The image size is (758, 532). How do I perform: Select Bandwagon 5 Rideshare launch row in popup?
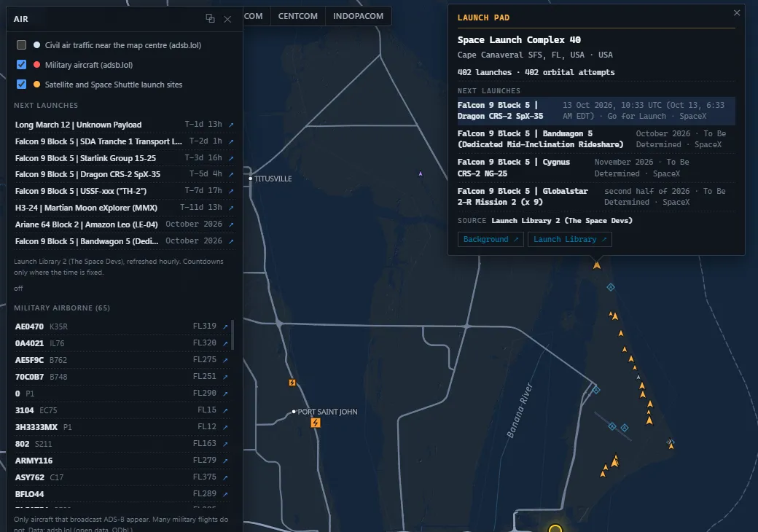[596, 139]
